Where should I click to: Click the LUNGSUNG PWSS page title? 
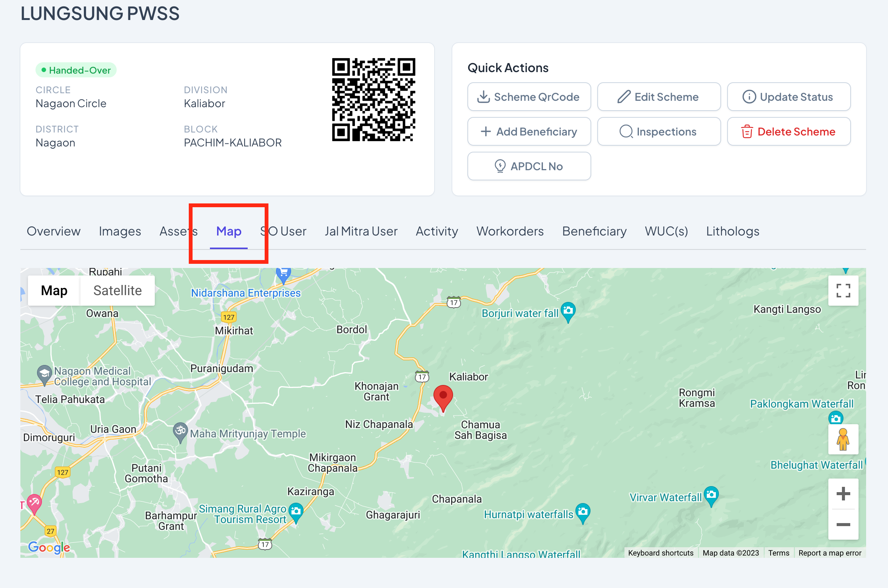(x=100, y=14)
